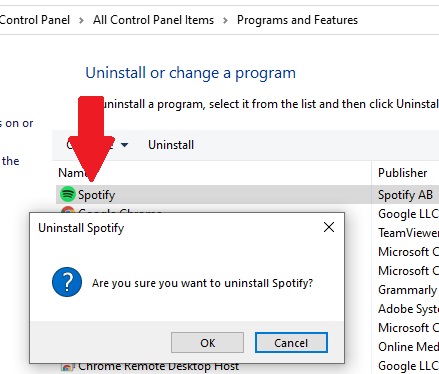Screen dimensions: 439x374
Task: Select the Chrome Remote Desktop Host entry
Action: pyautogui.click(x=158, y=367)
